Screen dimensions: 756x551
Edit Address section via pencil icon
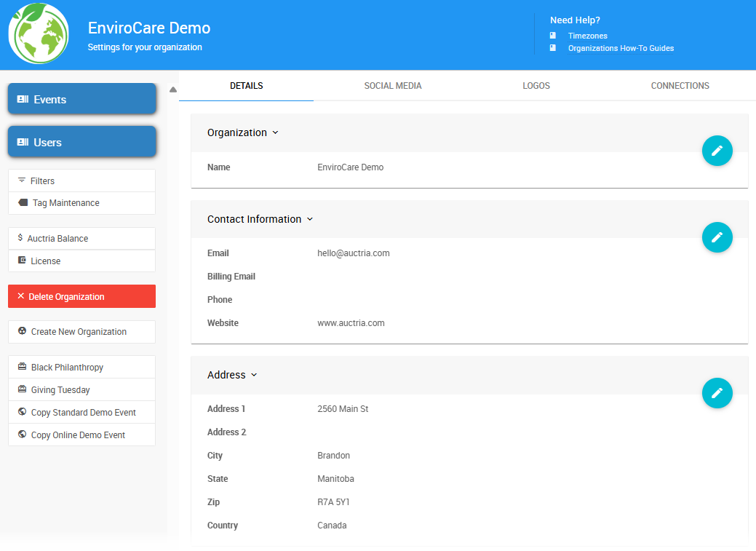[x=717, y=393]
